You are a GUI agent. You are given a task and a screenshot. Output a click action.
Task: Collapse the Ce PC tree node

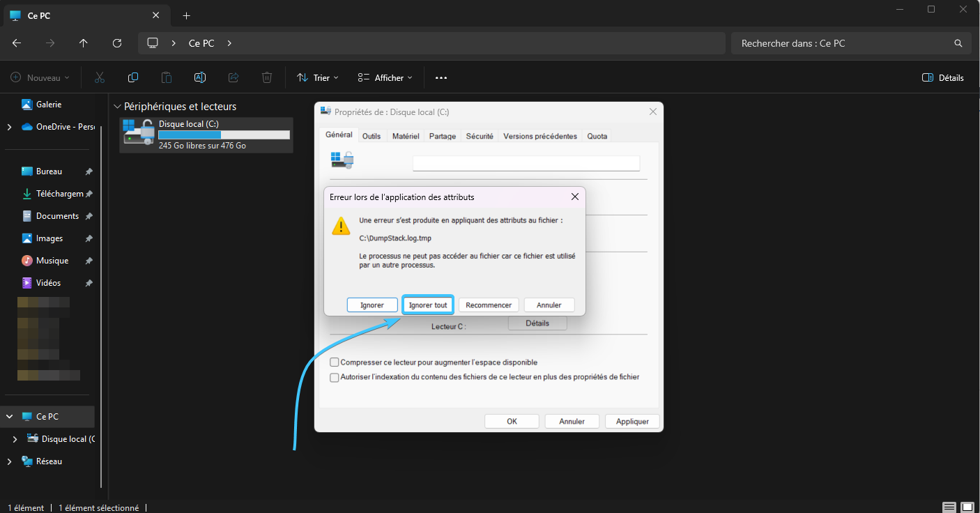(x=9, y=417)
